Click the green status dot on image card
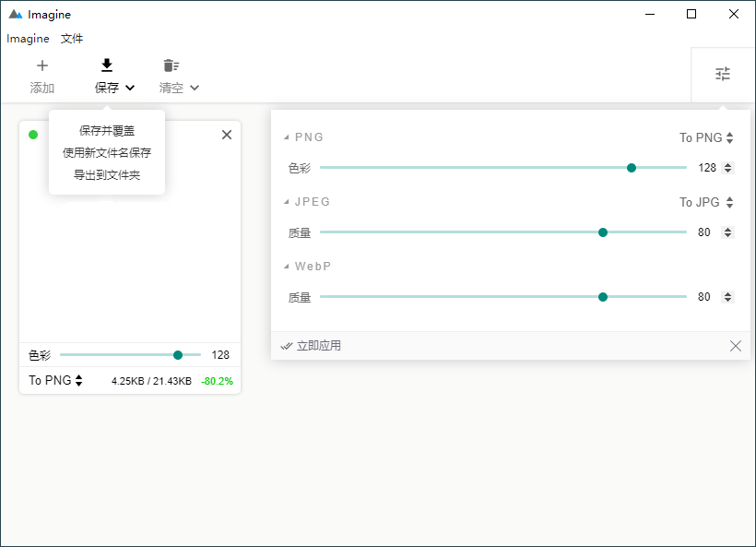756x547 pixels. (33, 135)
